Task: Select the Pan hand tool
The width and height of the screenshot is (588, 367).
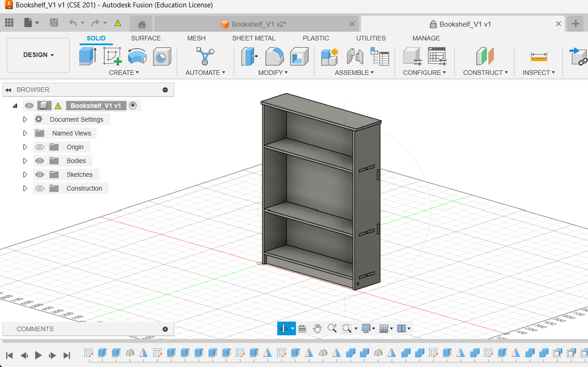Action: pyautogui.click(x=317, y=328)
